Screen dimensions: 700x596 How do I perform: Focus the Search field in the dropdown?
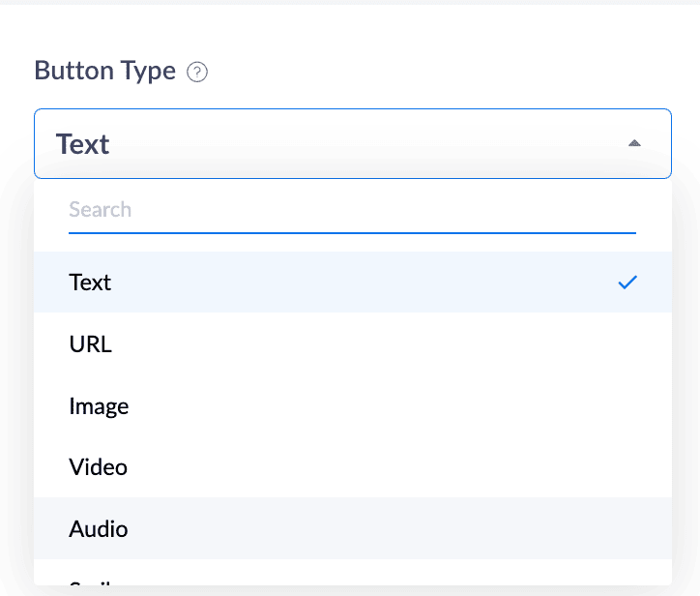coord(352,210)
